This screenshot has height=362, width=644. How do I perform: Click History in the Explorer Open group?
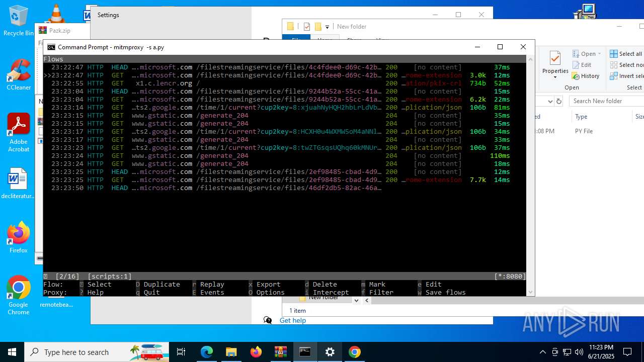pos(586,76)
